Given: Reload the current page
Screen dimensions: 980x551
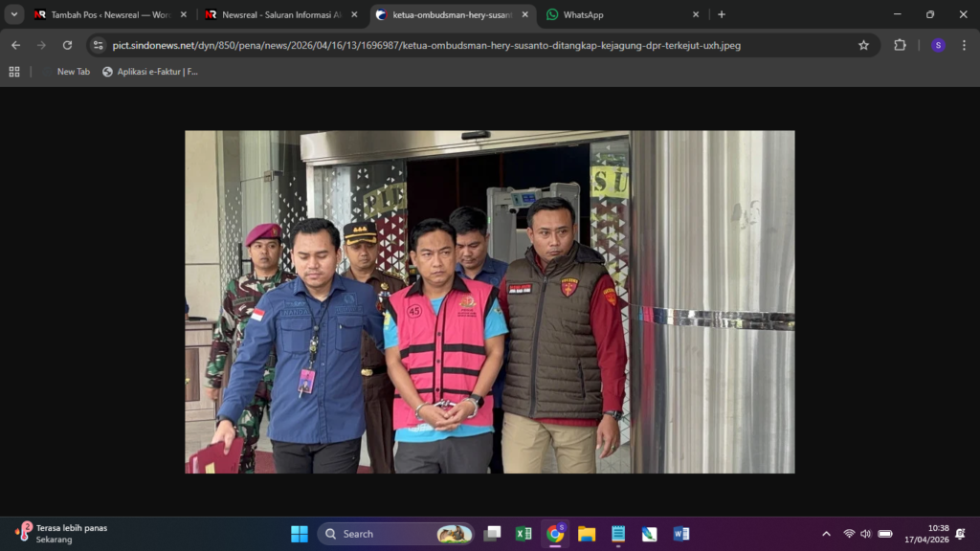Looking at the screenshot, I should [x=67, y=45].
